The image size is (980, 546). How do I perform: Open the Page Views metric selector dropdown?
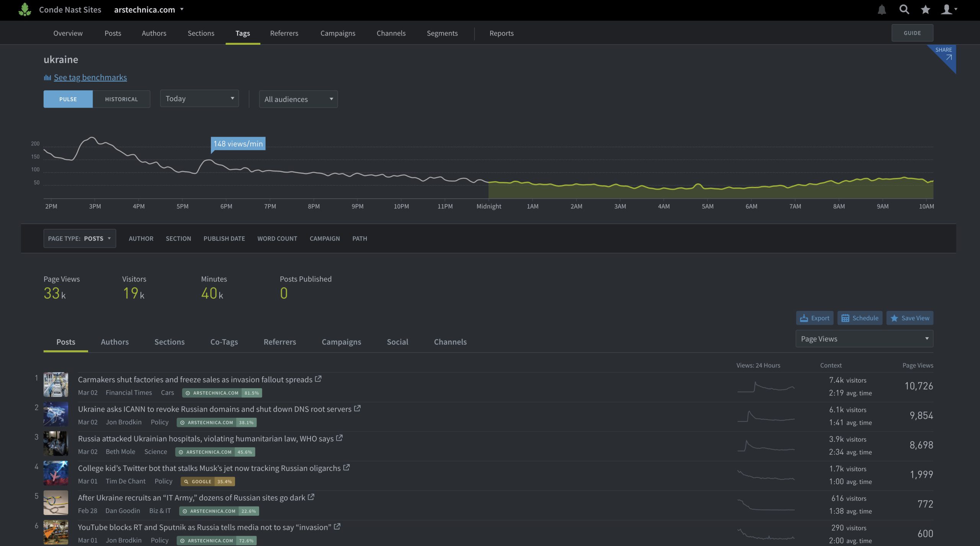coord(864,338)
